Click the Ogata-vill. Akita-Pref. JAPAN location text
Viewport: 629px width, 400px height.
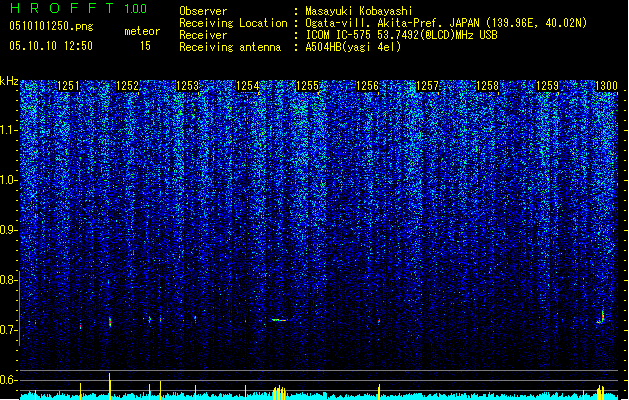(446, 23)
